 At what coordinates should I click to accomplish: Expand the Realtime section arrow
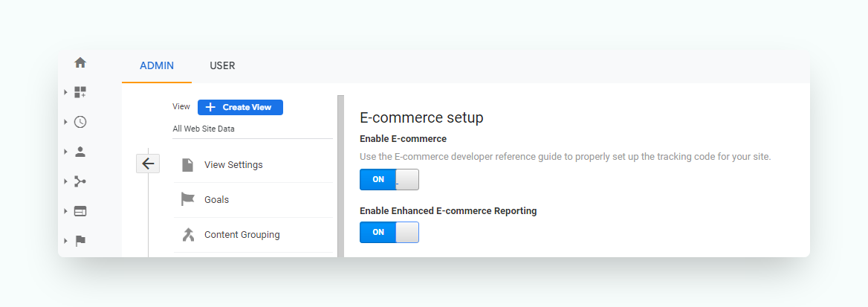pos(65,122)
